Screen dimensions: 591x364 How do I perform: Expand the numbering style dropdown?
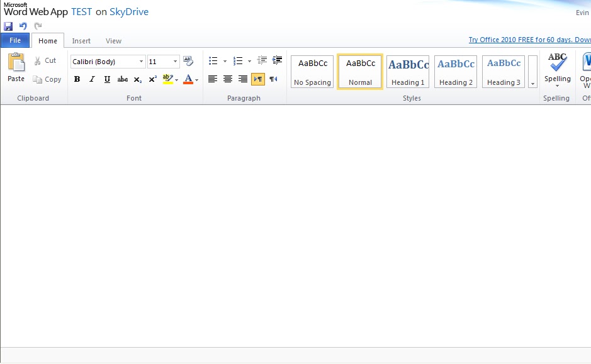click(249, 61)
